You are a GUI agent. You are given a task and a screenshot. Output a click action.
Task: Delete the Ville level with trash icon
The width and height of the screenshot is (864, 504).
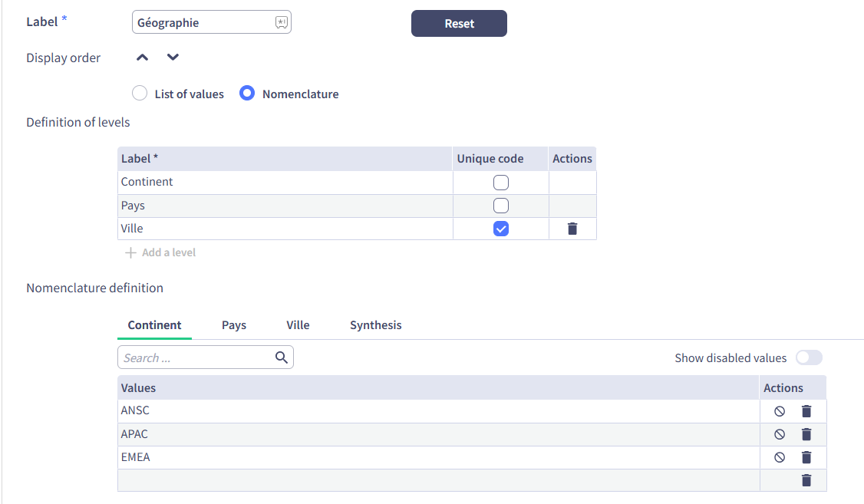pyautogui.click(x=572, y=229)
